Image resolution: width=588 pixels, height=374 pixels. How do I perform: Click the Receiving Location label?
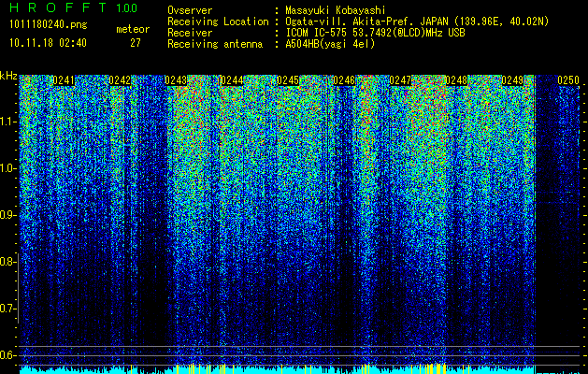click(218, 22)
